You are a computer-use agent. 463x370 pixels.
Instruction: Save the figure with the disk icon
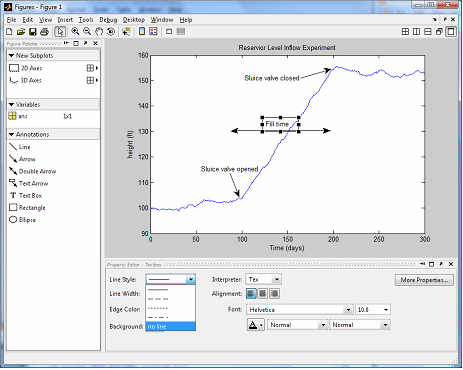click(x=33, y=32)
